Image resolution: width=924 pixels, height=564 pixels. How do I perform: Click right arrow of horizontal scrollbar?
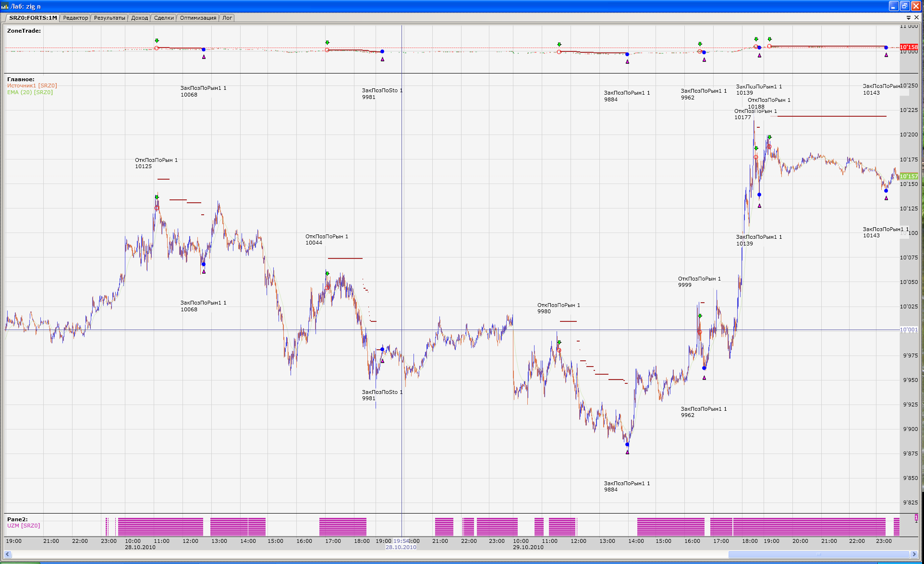click(914, 554)
